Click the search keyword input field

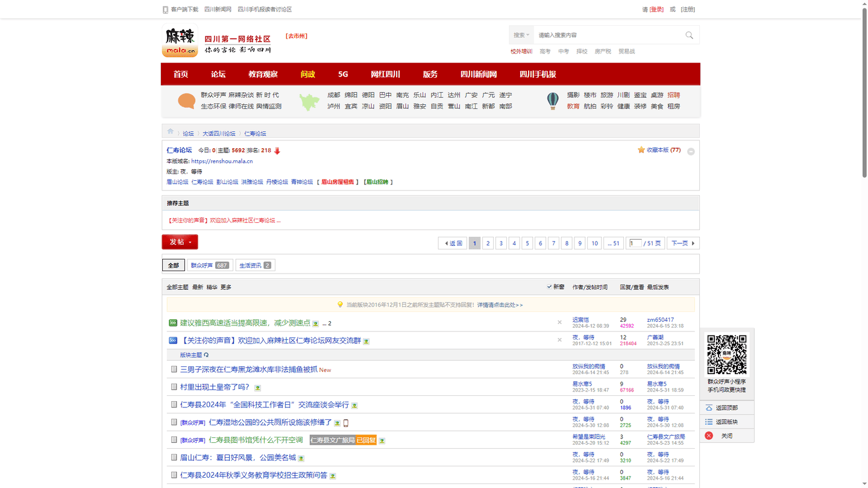(608, 35)
